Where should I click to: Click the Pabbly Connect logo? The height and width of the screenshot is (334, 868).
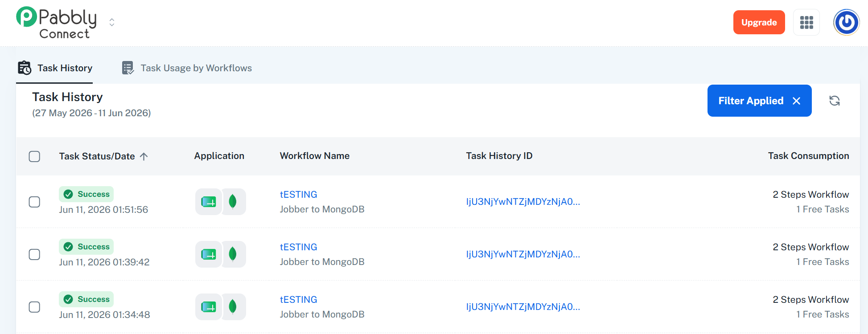pyautogui.click(x=56, y=23)
